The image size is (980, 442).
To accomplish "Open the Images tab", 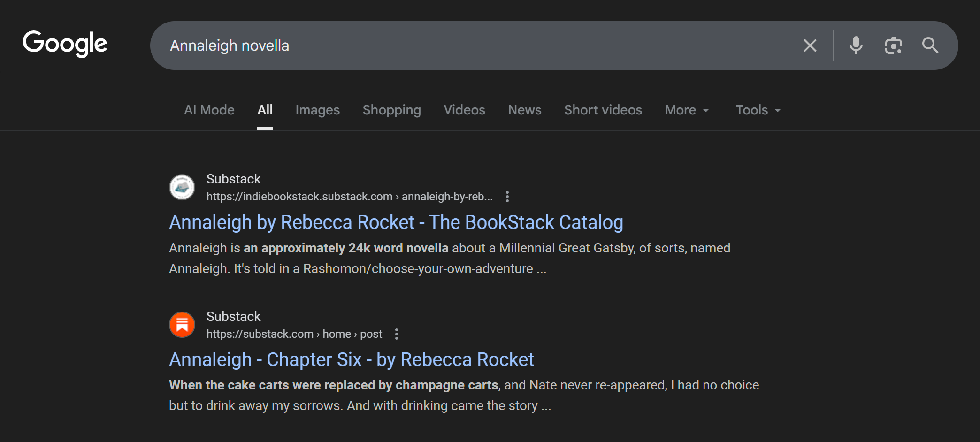I will [318, 110].
